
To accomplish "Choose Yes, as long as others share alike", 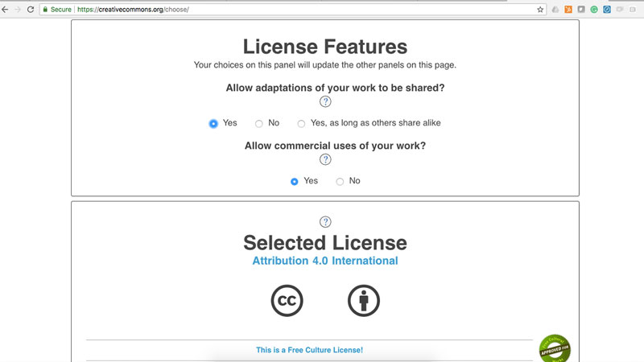I will coord(301,124).
